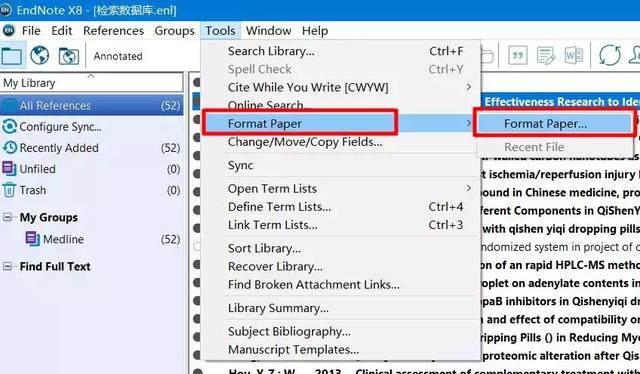Select Integrated Library & Online mode icon
The image size is (640, 374).
[x=69, y=56]
